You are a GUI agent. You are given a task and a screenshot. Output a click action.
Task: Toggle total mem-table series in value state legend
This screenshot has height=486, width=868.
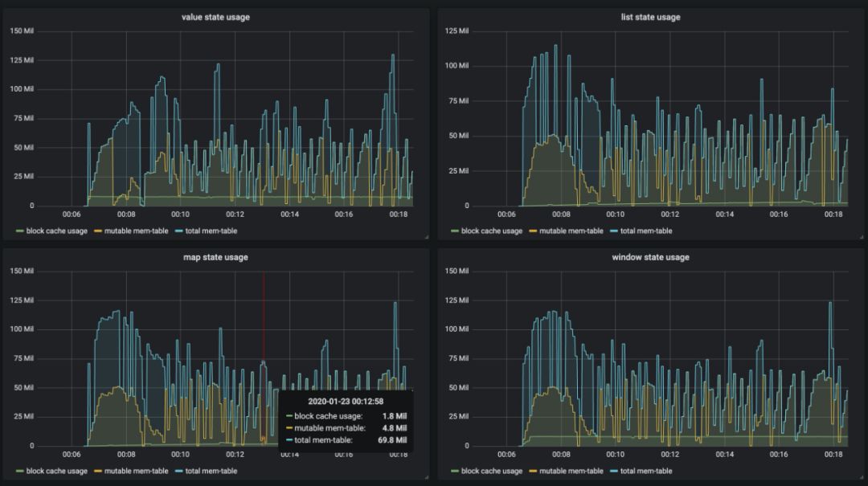point(211,231)
